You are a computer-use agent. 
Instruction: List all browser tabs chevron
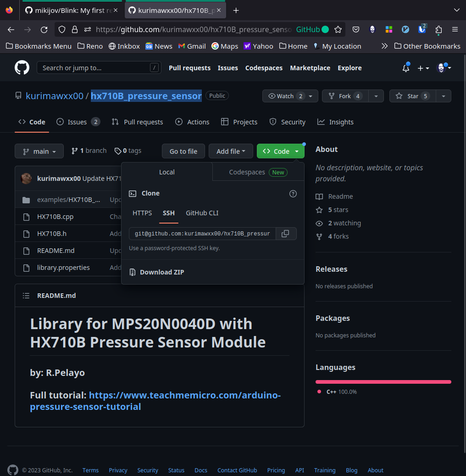[456, 10]
